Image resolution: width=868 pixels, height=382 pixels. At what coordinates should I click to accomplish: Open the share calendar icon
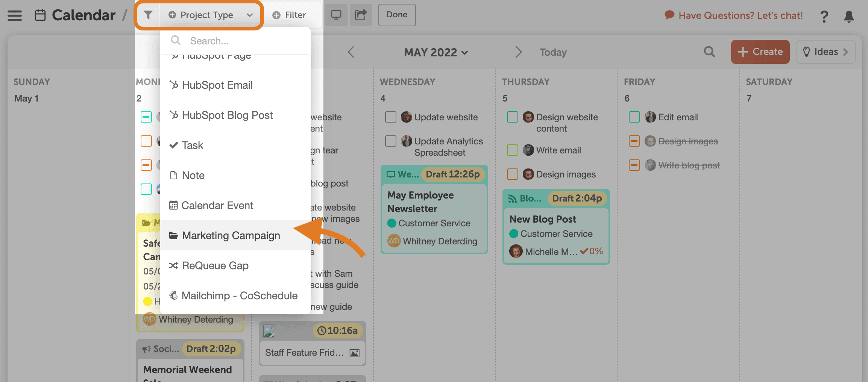[361, 15]
